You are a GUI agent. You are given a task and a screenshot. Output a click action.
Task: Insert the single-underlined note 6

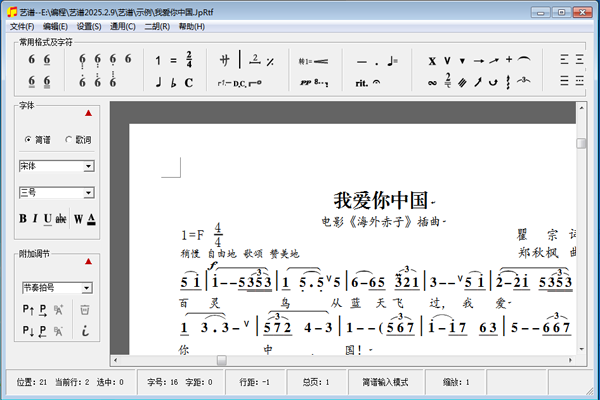(47, 59)
